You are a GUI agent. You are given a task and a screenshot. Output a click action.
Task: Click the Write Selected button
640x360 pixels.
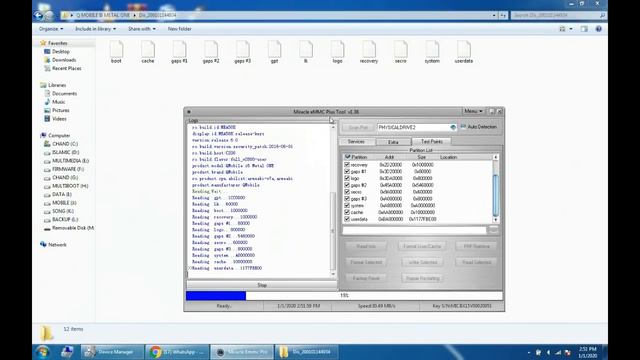click(422, 262)
